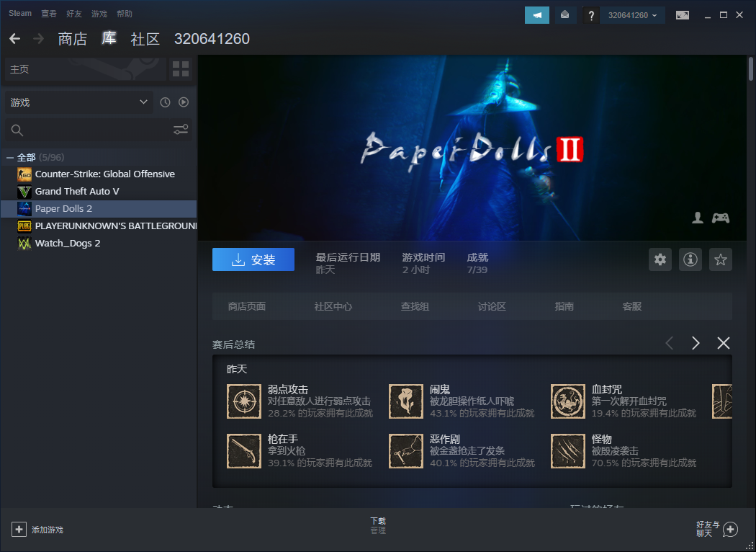Open the 320641260 profile tab
Viewport: 756px width, 552px height.
pyautogui.click(x=212, y=39)
